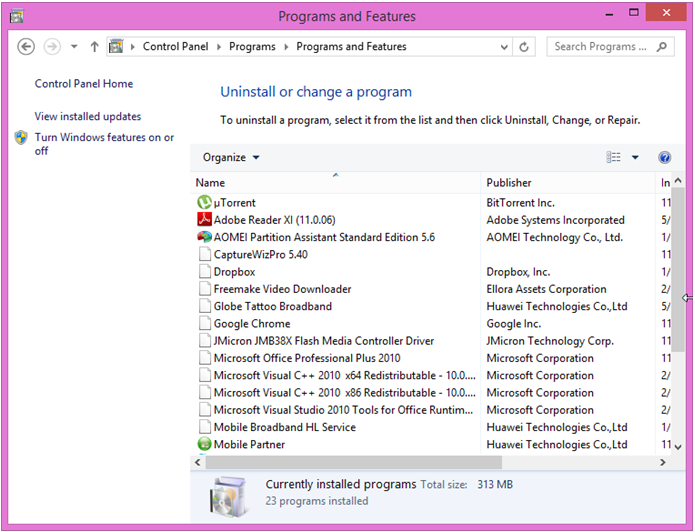
Task: Select Freemake Video Downloader entry
Action: point(282,289)
